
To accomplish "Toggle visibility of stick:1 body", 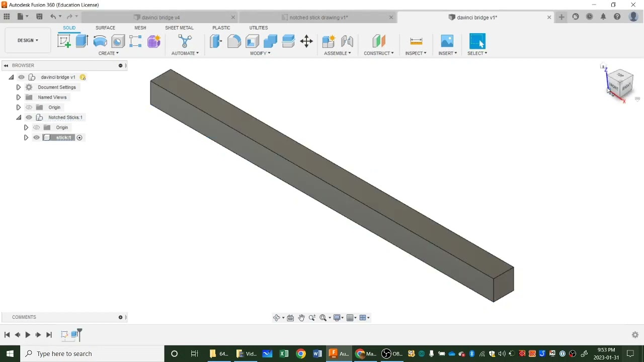I will click(36, 137).
